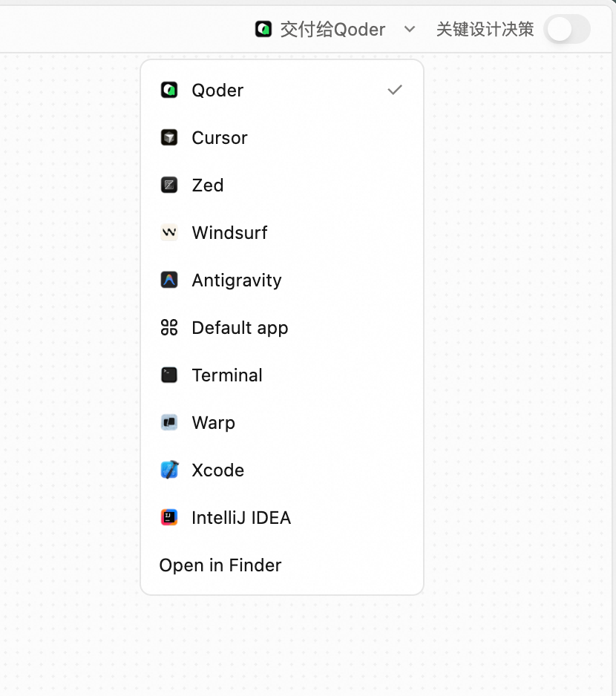Click the Warp text label

pos(213,423)
